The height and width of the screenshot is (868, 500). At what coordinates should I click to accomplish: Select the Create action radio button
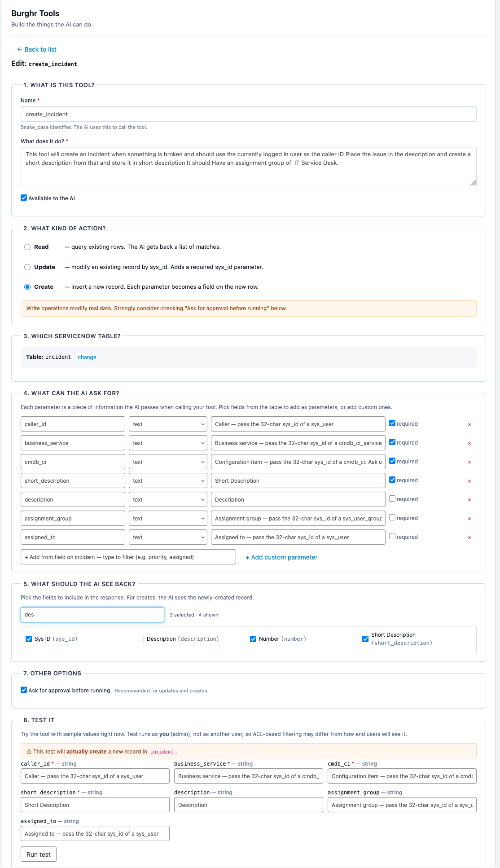click(27, 287)
